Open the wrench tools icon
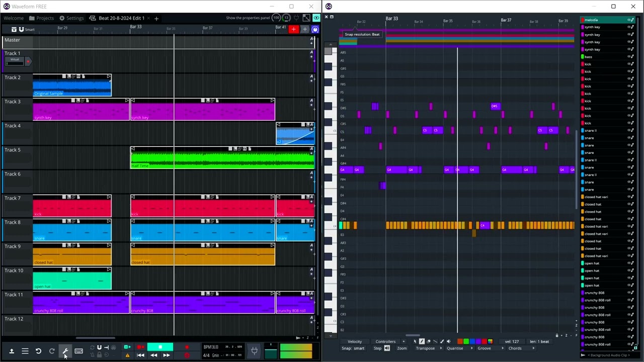Image resolution: width=644 pixels, height=362 pixels. [65, 351]
